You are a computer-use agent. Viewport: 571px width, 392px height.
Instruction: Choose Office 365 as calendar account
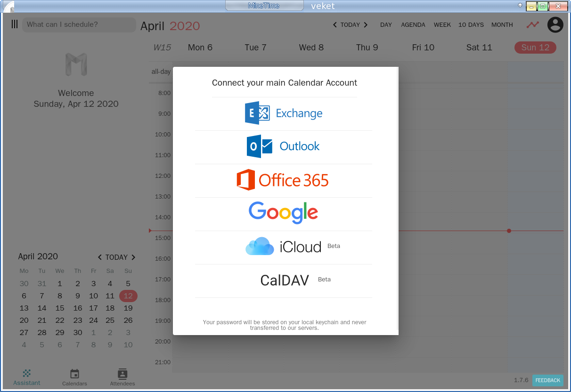click(x=284, y=180)
